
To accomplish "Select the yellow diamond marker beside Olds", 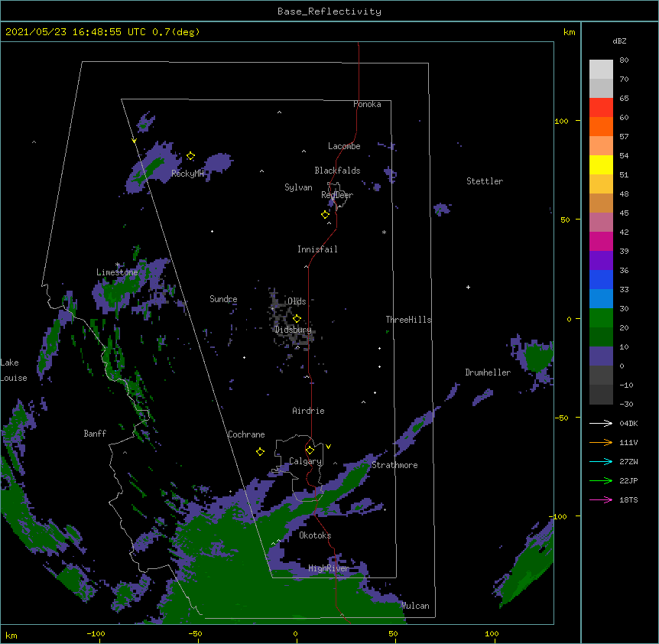I will point(297,318).
